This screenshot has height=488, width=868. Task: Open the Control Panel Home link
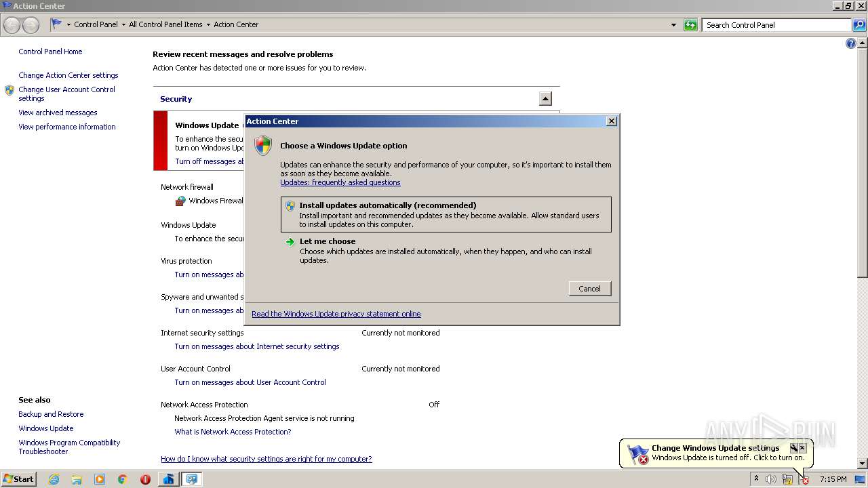click(x=50, y=52)
